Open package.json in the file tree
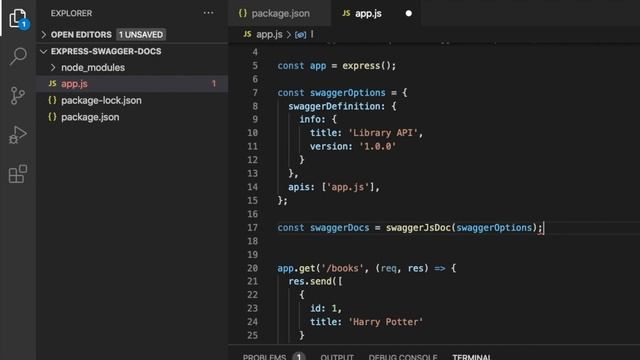Image resolution: width=640 pixels, height=360 pixels. click(90, 117)
